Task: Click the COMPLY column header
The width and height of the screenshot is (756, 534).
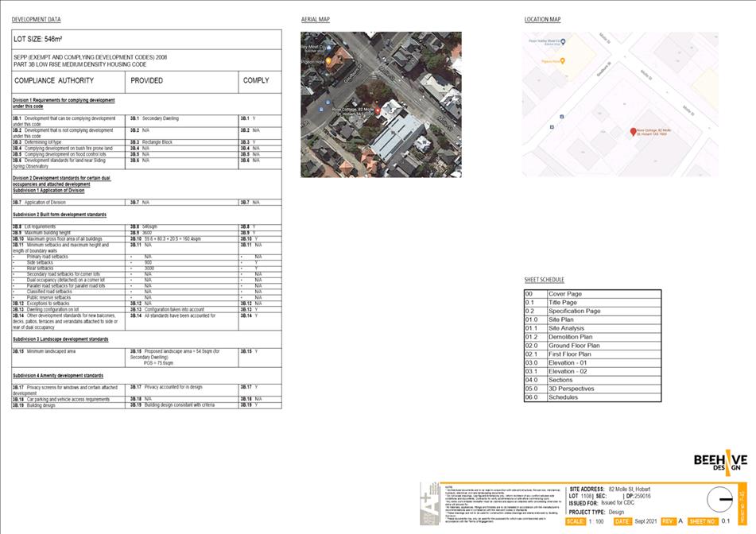Action: click(x=256, y=80)
